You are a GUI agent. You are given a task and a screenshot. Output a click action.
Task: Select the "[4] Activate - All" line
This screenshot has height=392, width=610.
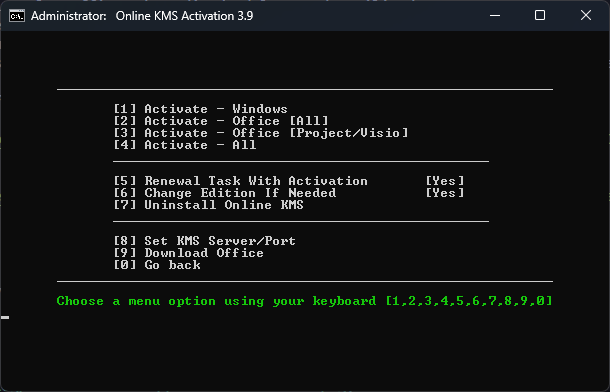[x=185, y=145]
